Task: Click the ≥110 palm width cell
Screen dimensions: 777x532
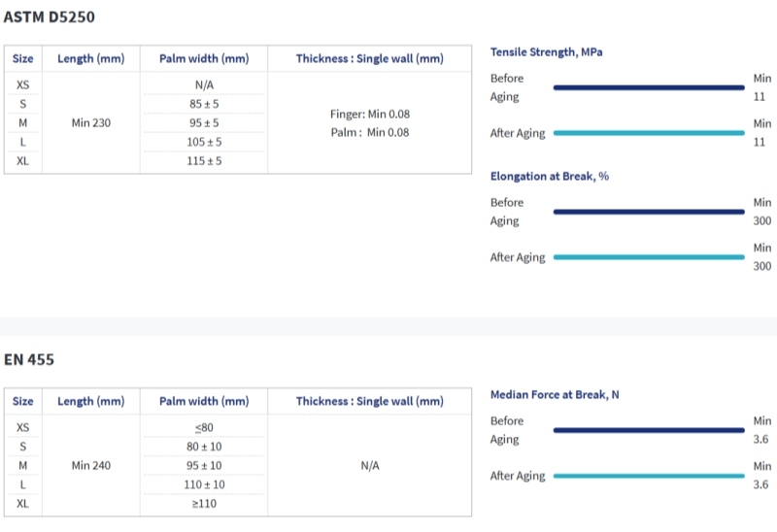Action: point(204,504)
